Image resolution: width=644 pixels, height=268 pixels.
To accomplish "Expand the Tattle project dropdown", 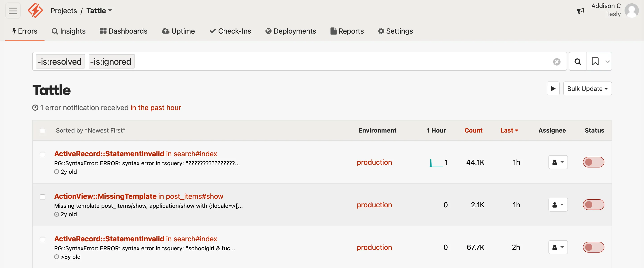I will [x=99, y=11].
